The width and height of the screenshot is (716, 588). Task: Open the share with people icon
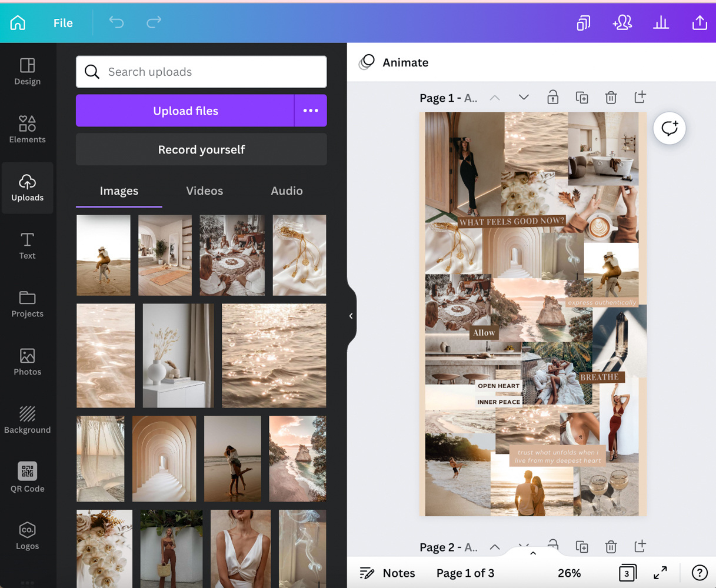pyautogui.click(x=622, y=23)
